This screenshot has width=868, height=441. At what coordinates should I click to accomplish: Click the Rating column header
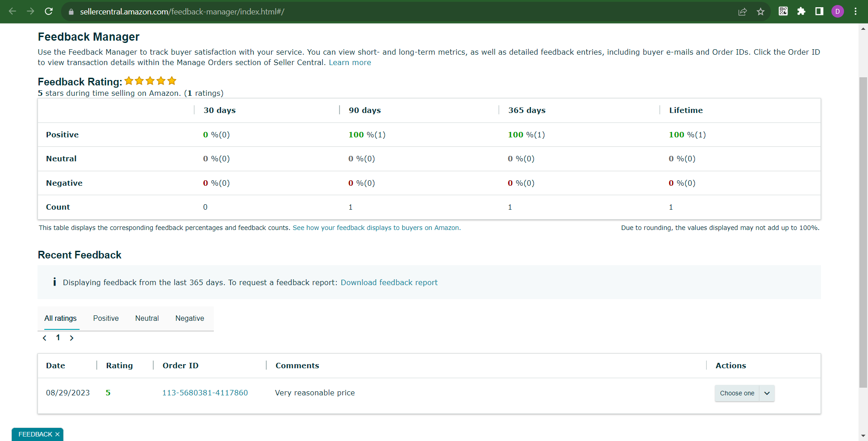coord(119,366)
